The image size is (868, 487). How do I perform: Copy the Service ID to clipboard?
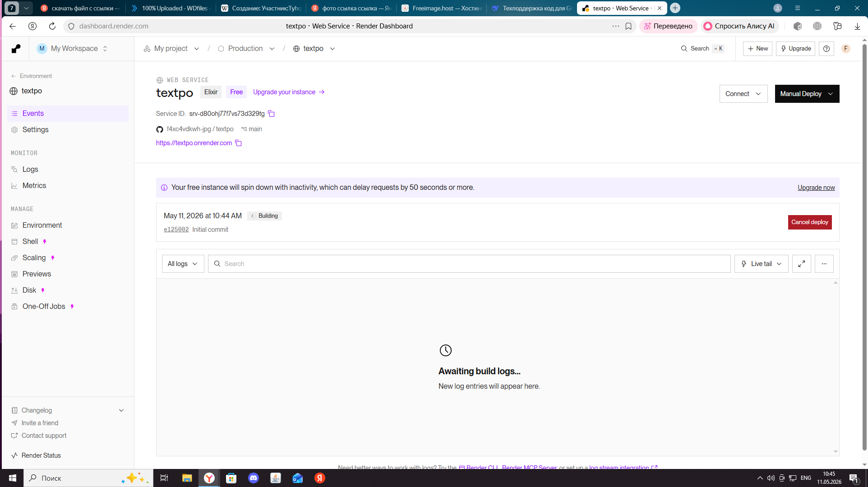click(x=271, y=114)
